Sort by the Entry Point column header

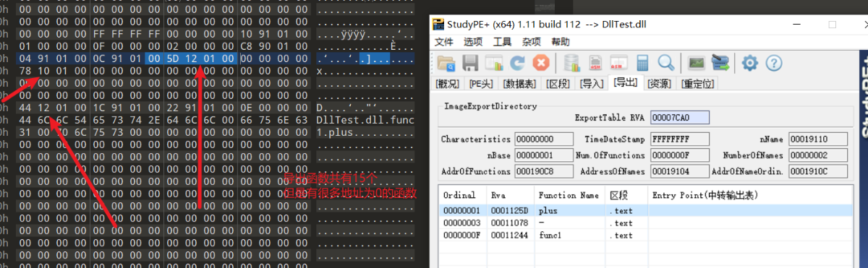(750, 195)
